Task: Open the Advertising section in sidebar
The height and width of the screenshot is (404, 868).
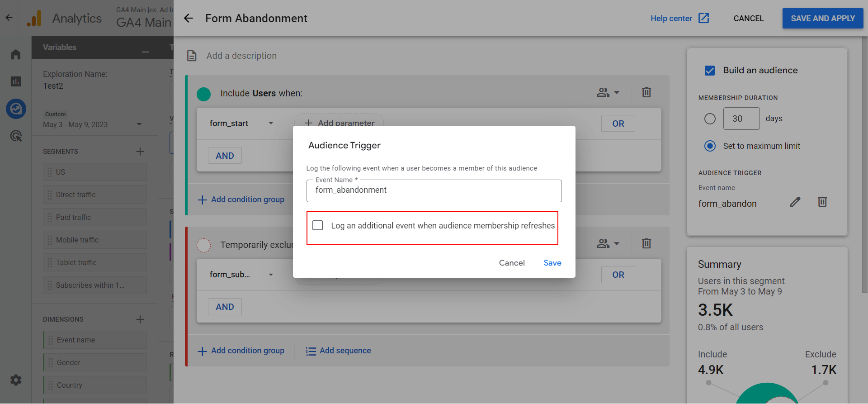Action: click(16, 136)
